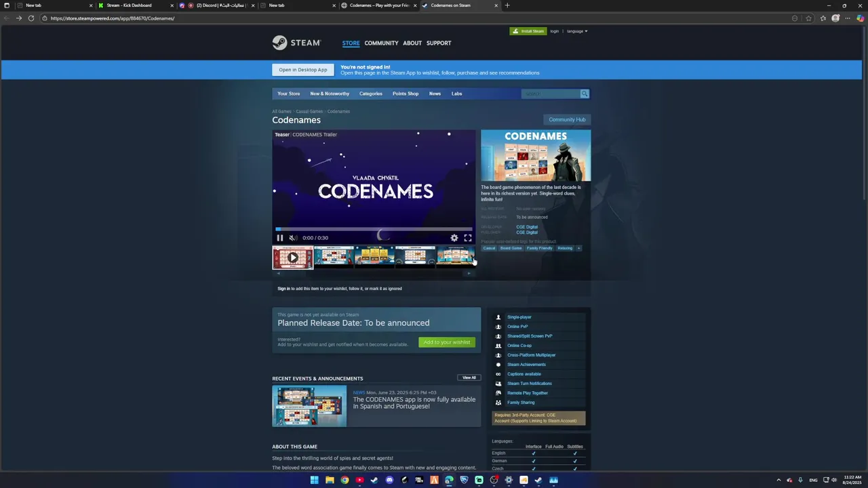Click the Casual tag
Image resolution: width=868 pixels, height=488 pixels.
tap(489, 248)
